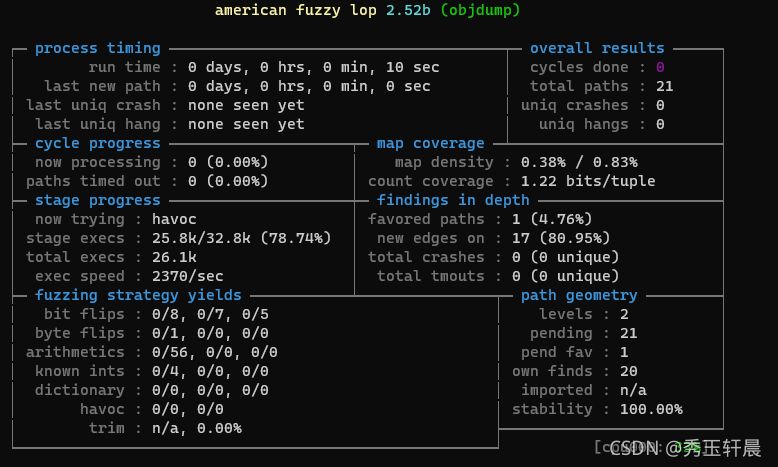778x467 pixels.
Task: Select the 'overall results' section header
Action: 597,48
